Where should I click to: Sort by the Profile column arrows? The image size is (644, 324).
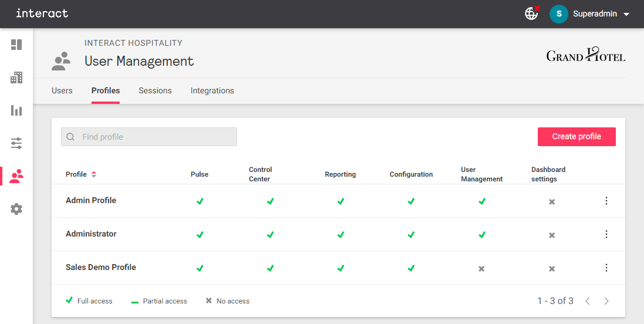pyautogui.click(x=94, y=174)
